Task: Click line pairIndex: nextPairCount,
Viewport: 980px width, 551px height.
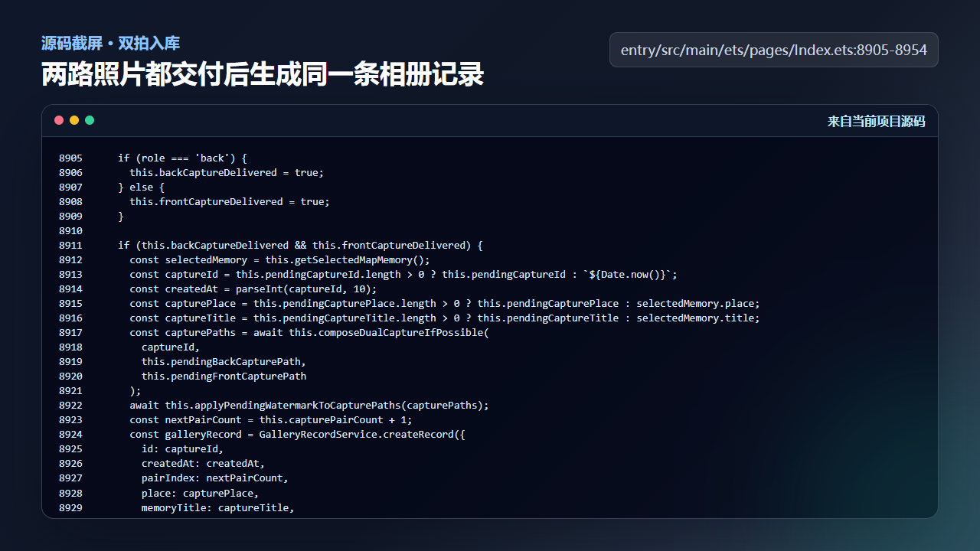Action: click(215, 478)
